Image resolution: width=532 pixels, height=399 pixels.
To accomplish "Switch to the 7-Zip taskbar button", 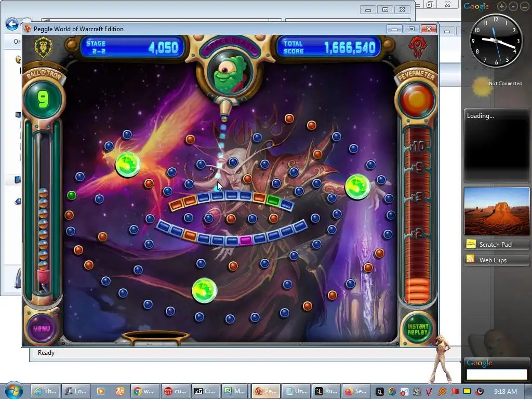I will coord(205,391).
